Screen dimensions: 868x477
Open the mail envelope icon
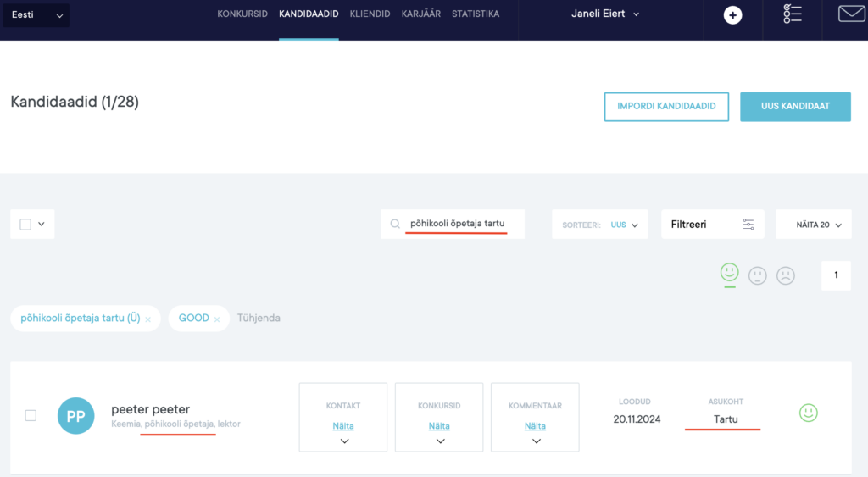click(851, 14)
